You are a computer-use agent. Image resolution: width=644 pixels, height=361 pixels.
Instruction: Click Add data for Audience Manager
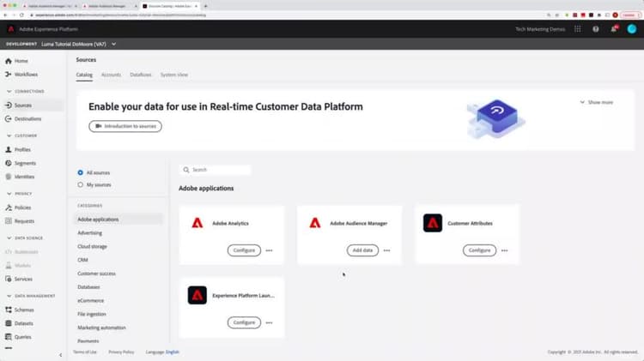pyautogui.click(x=362, y=250)
